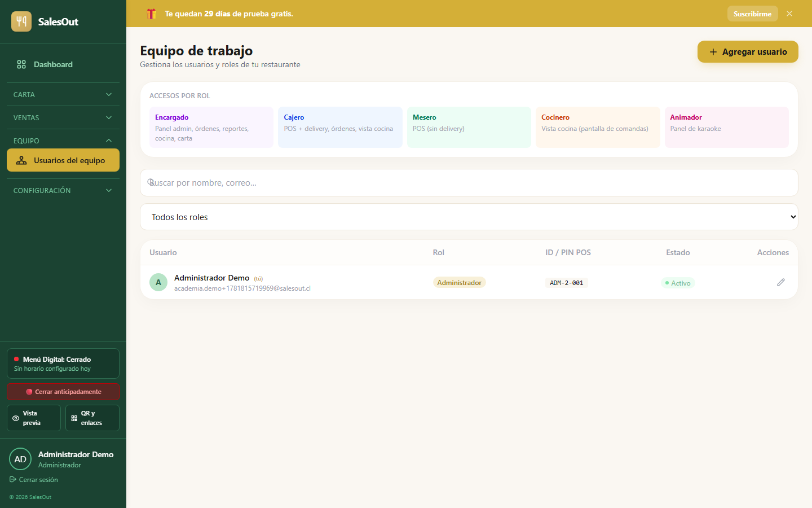812x508 pixels.
Task: Open QR y enlaces button
Action: pos(92,418)
